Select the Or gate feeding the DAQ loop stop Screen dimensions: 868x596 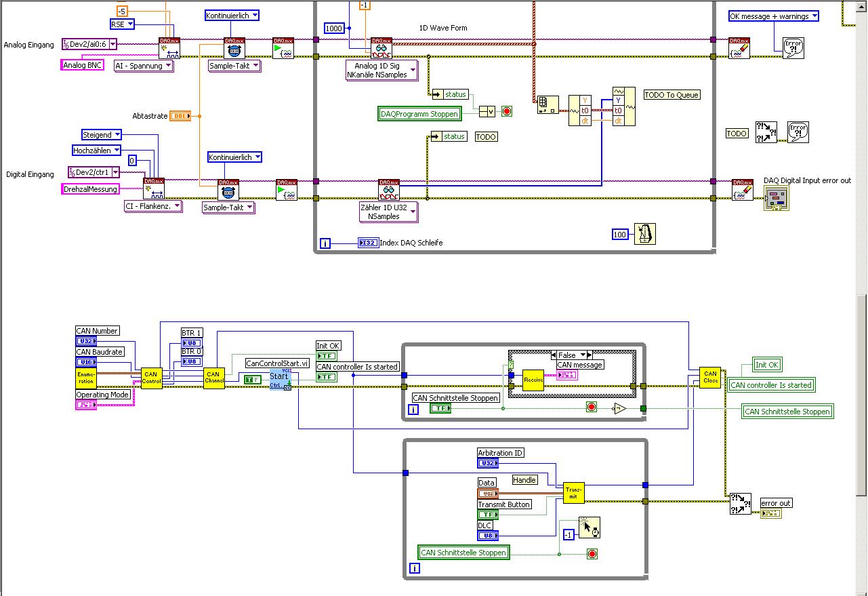pyautogui.click(x=488, y=111)
